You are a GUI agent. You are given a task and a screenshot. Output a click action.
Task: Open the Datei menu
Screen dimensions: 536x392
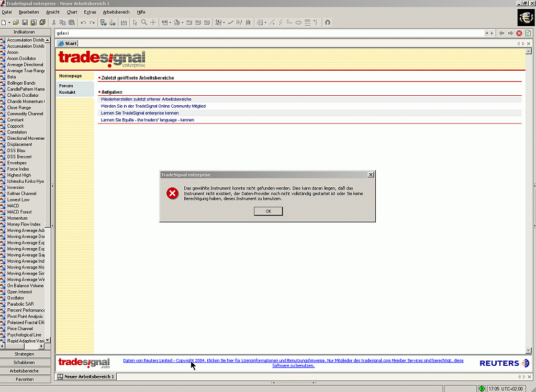6,12
